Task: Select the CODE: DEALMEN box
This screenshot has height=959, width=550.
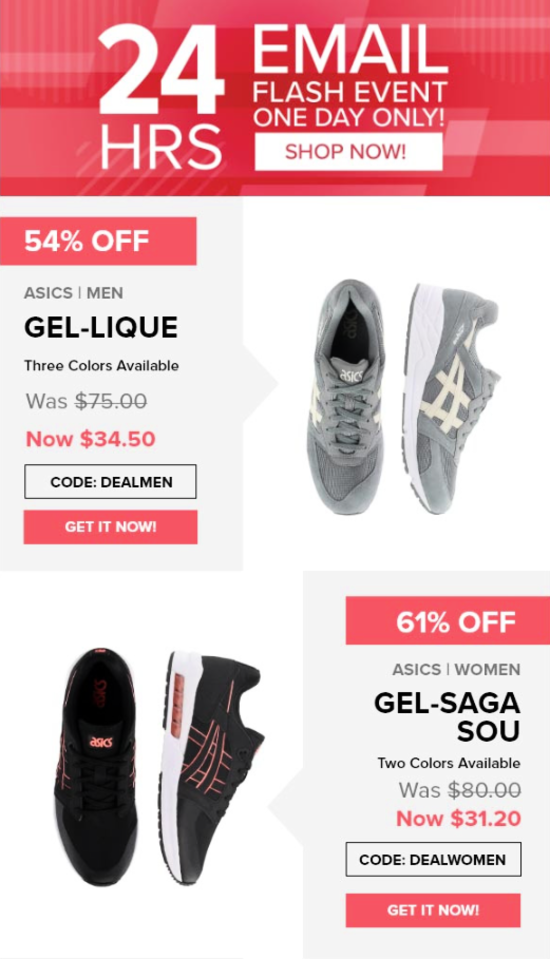Action: click(111, 482)
